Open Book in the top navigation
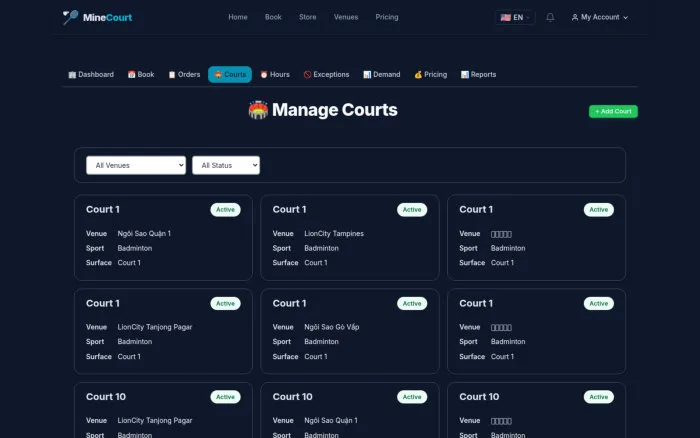700x438 pixels. [x=273, y=17]
